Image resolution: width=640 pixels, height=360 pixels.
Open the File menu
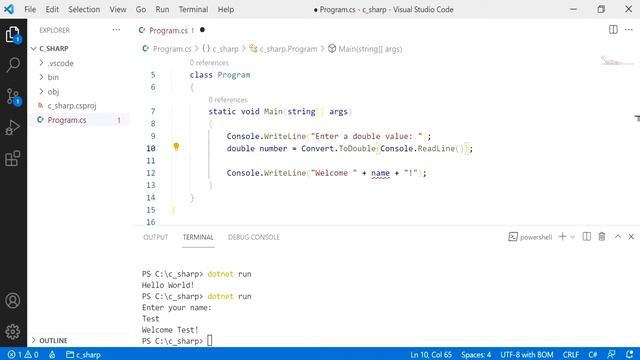[x=30, y=9]
